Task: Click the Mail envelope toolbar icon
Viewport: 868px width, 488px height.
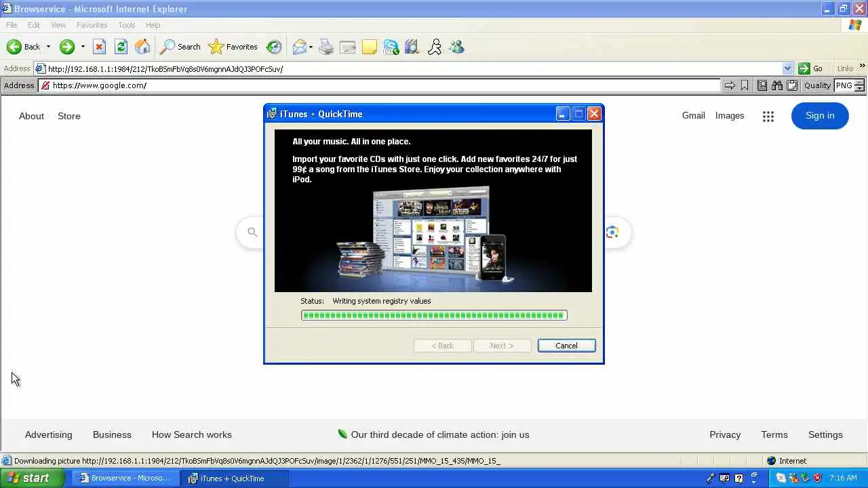Action: (x=299, y=47)
